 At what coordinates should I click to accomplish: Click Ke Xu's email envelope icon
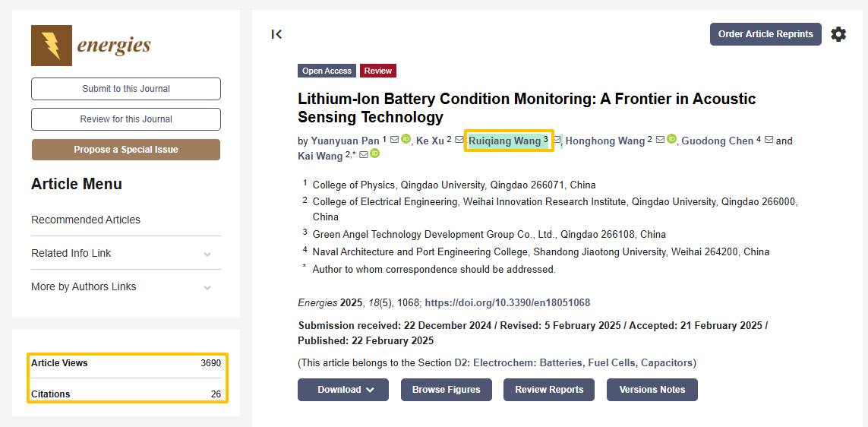click(459, 140)
